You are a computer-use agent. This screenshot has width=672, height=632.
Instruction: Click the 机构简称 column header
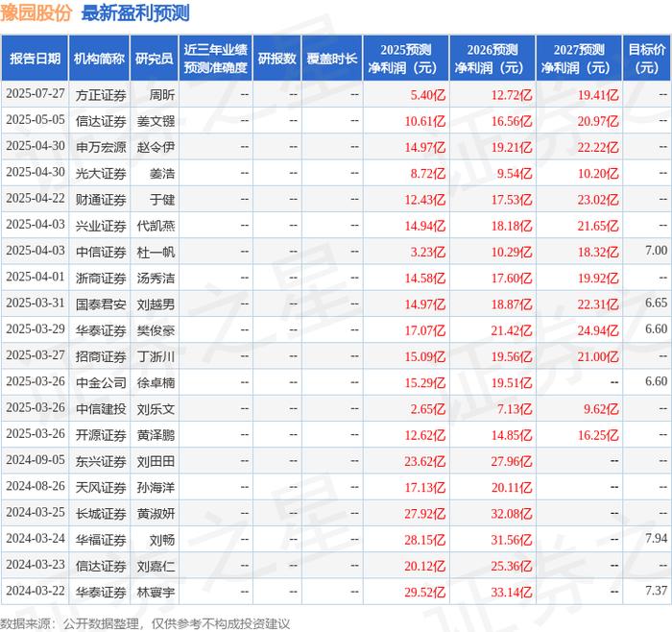coord(99,59)
